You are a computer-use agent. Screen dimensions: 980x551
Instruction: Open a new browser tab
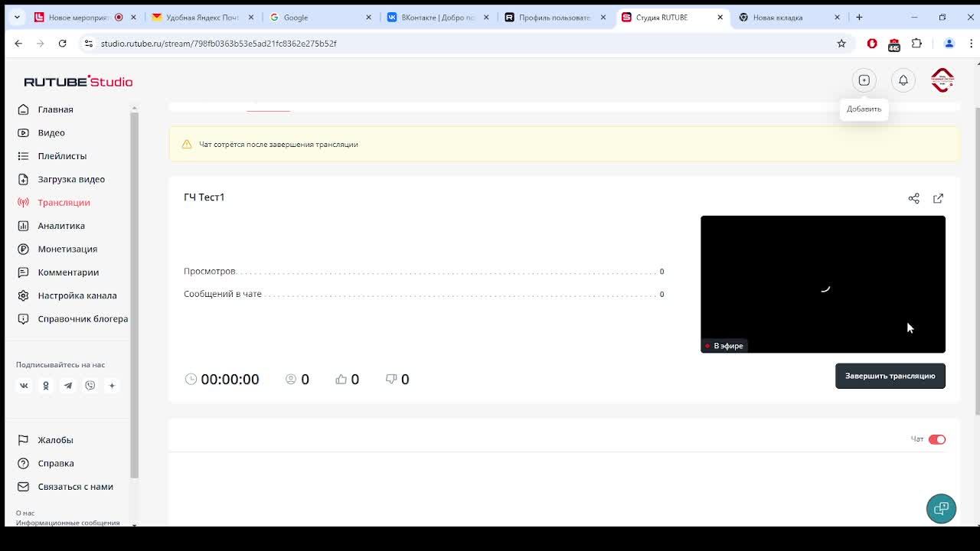pyautogui.click(x=859, y=17)
